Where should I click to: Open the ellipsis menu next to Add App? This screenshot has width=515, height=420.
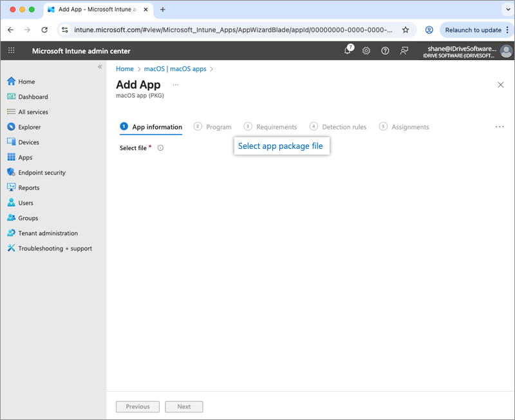[x=176, y=85]
